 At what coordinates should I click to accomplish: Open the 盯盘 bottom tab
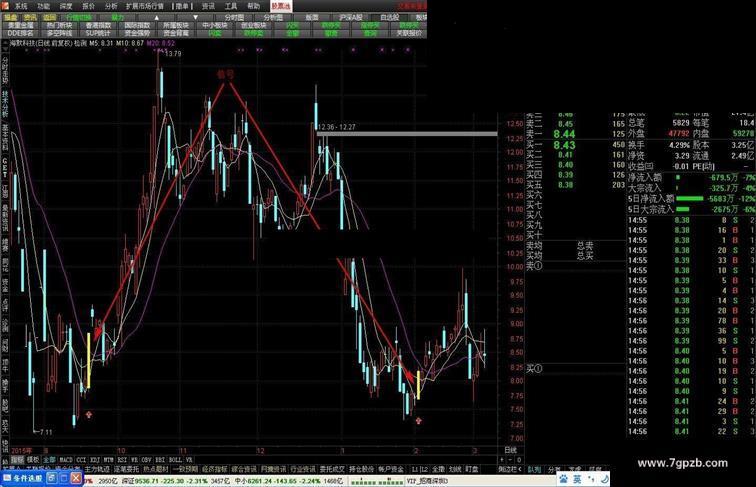(472, 469)
